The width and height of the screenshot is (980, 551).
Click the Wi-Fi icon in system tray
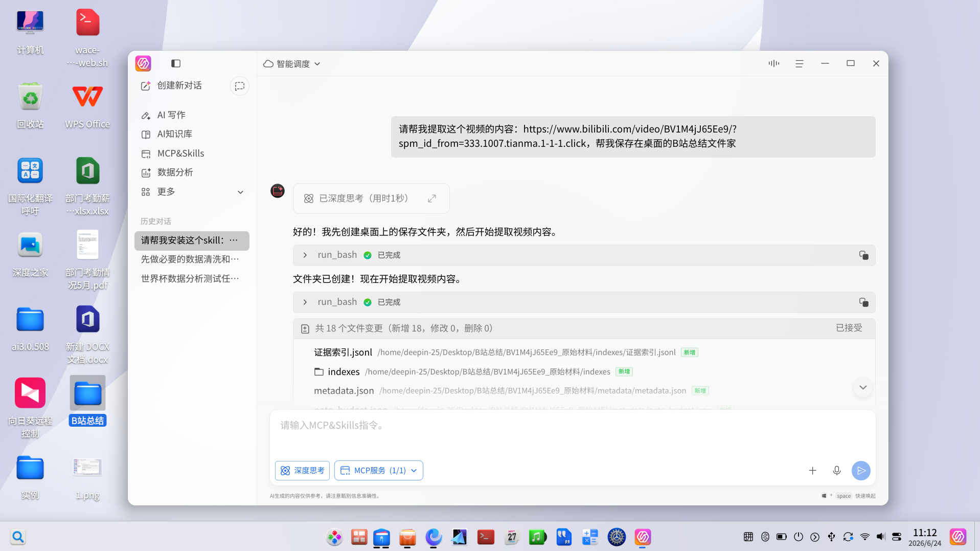point(864,537)
